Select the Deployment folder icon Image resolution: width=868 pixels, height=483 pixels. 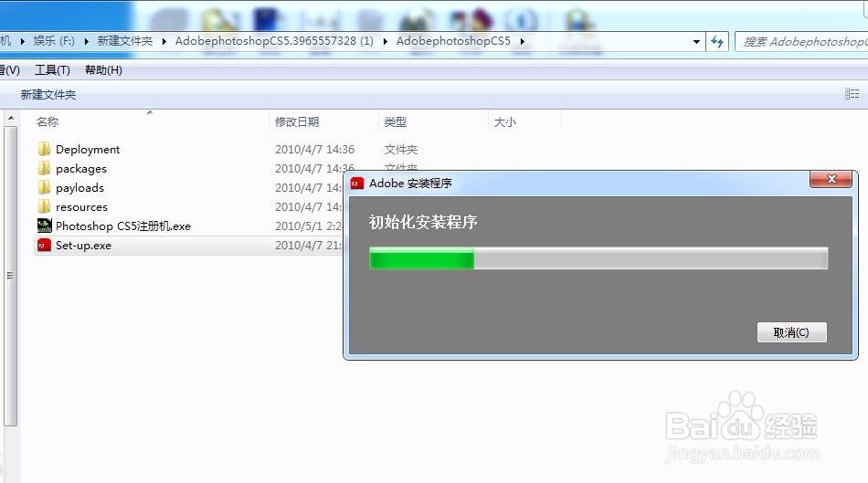(44, 150)
